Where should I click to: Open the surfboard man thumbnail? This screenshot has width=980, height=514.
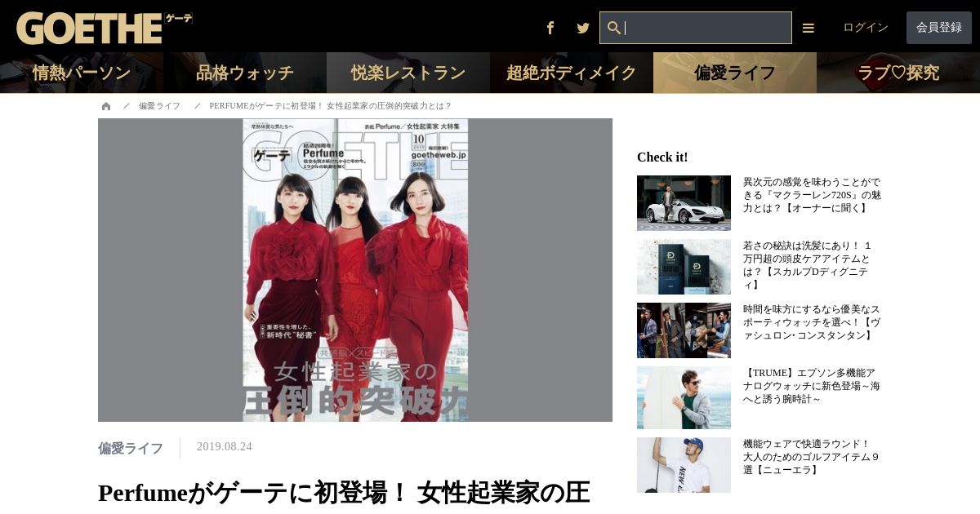tap(684, 397)
